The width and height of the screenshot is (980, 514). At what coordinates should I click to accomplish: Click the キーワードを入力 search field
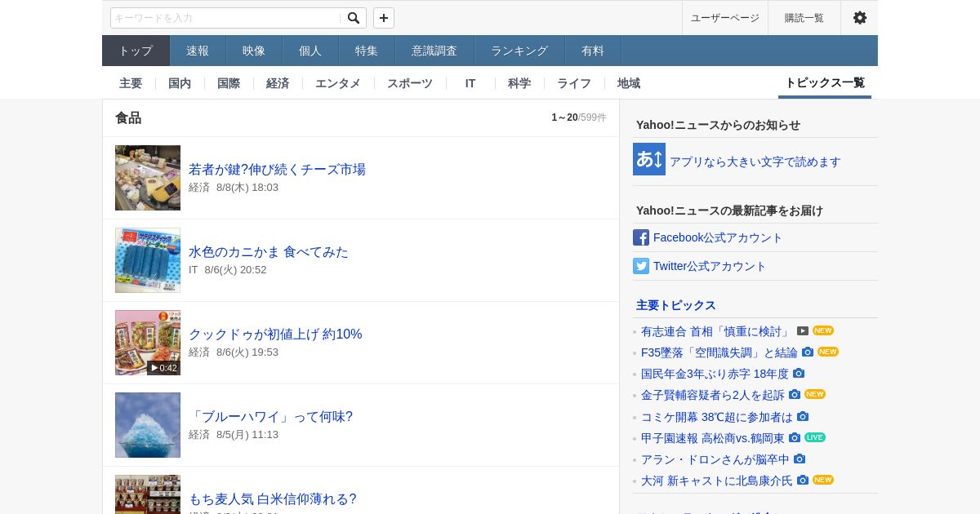pyautogui.click(x=226, y=18)
